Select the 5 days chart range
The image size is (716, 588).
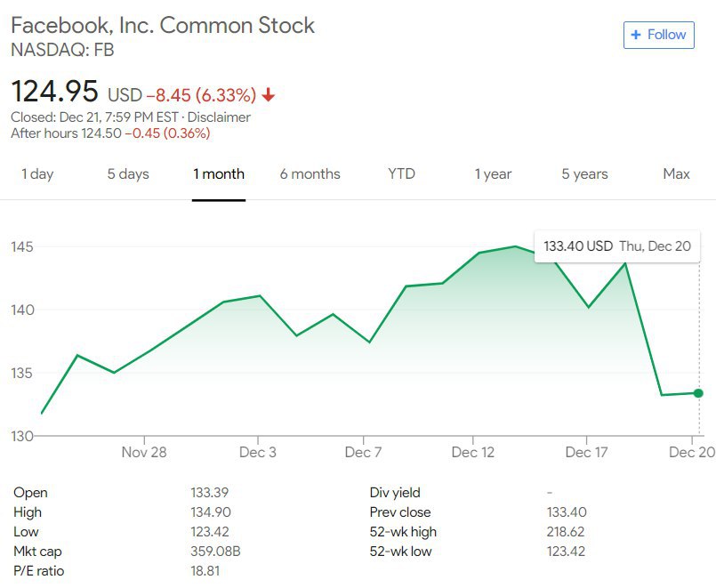pyautogui.click(x=128, y=174)
